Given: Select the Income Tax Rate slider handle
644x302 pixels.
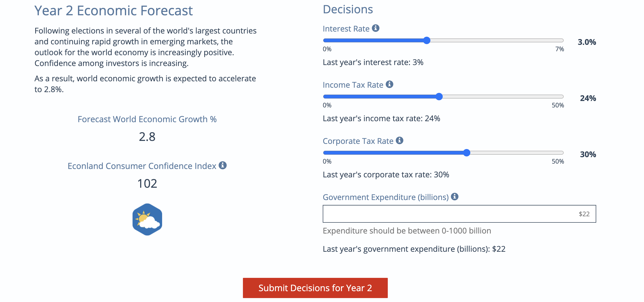Looking at the screenshot, I should click(439, 96).
